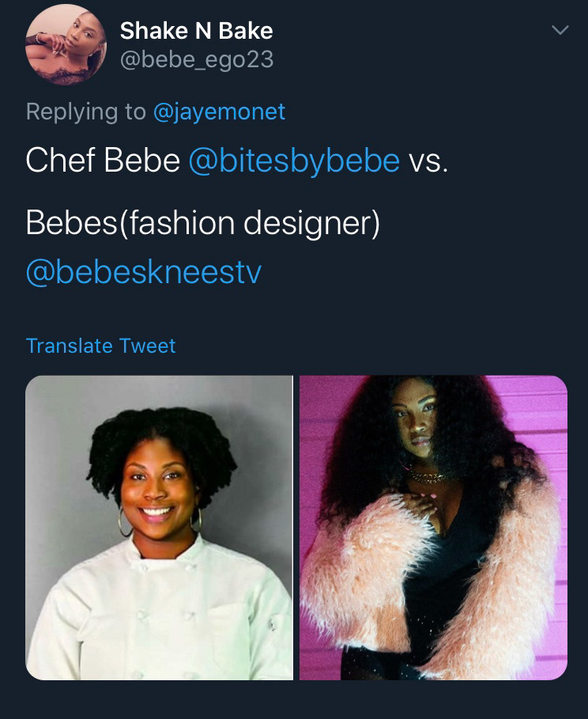The height and width of the screenshot is (719, 588).
Task: Open the @bebeskneestv mention
Action: click(x=144, y=272)
